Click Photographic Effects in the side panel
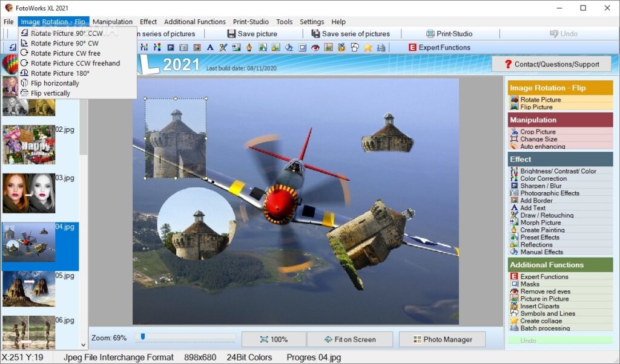Screen dimensions: 620x364 coord(550,193)
